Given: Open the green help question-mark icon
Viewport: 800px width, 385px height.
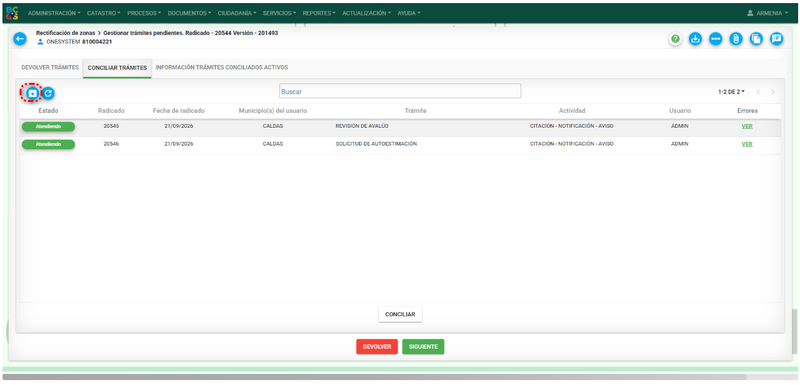Looking at the screenshot, I should point(676,39).
